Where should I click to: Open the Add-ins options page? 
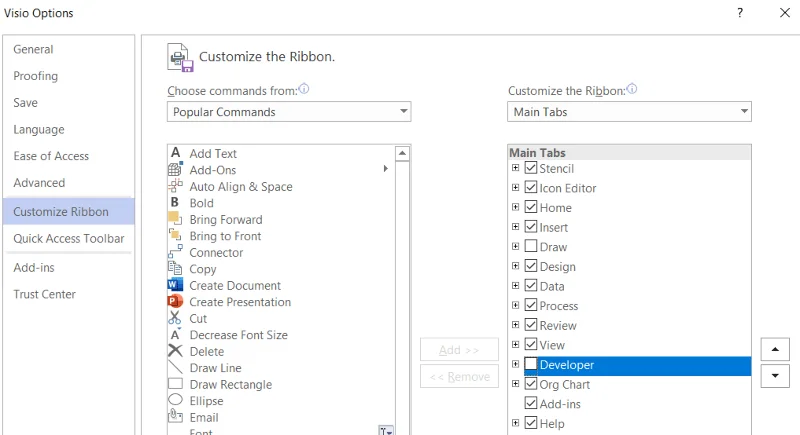34,267
